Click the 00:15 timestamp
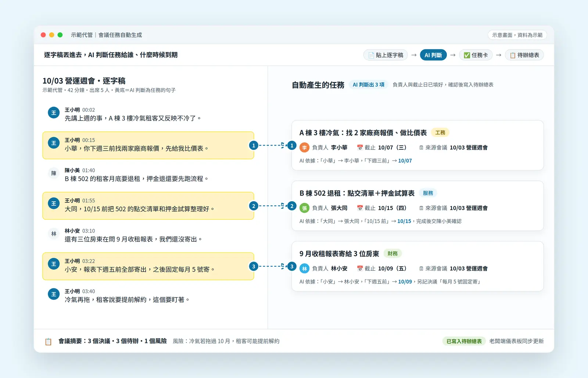 (89, 140)
